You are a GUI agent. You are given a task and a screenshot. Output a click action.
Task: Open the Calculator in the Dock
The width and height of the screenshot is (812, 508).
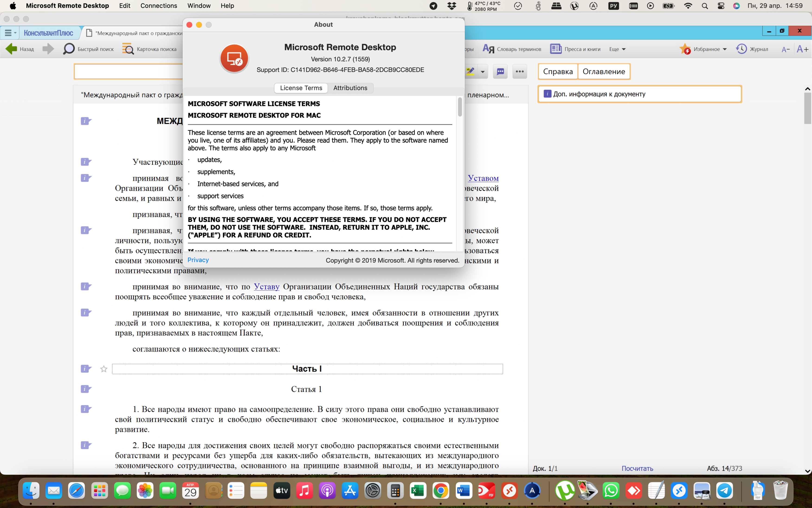[395, 491]
